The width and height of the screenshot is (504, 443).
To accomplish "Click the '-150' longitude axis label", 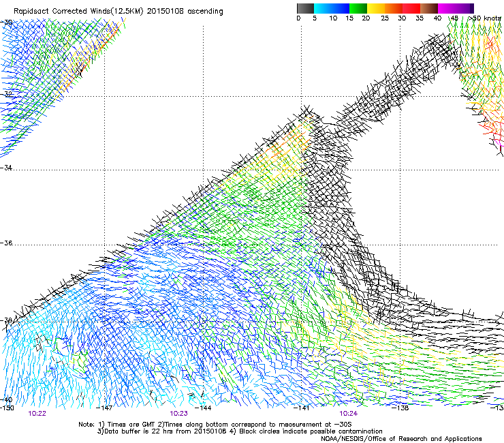I will point(7,408).
